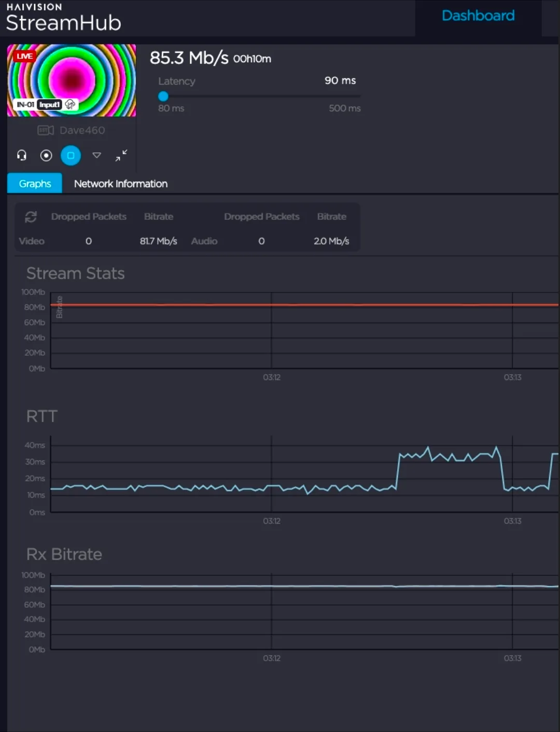
Task: Click the headphones audio monitor icon
Action: pos(22,155)
